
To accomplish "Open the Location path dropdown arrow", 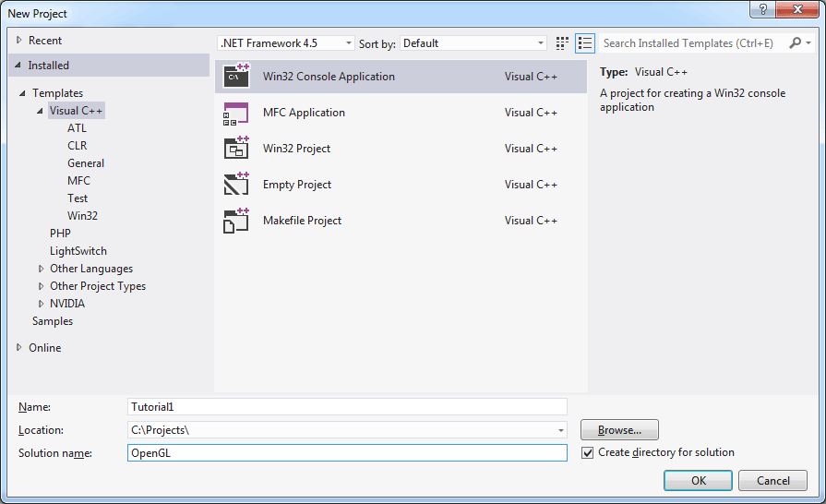I will [560, 430].
